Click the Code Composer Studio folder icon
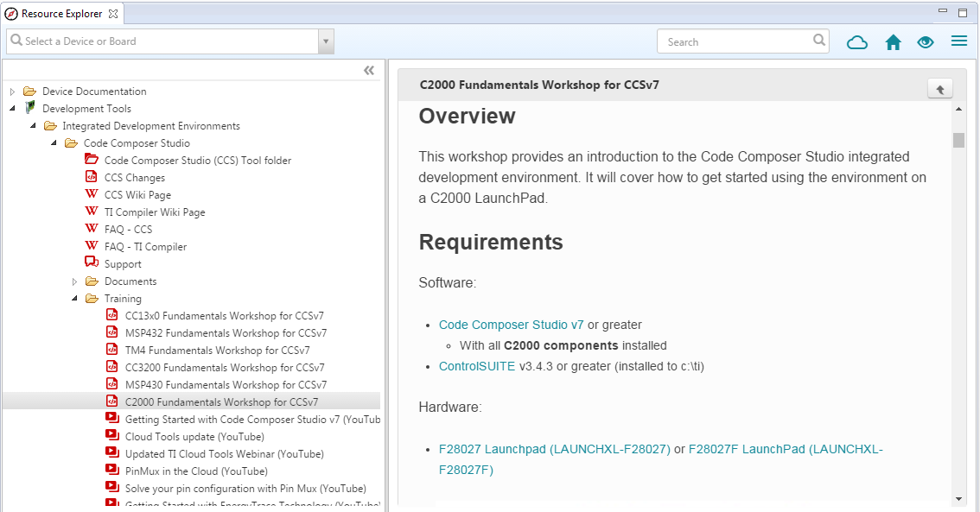980x512 pixels. tap(71, 143)
